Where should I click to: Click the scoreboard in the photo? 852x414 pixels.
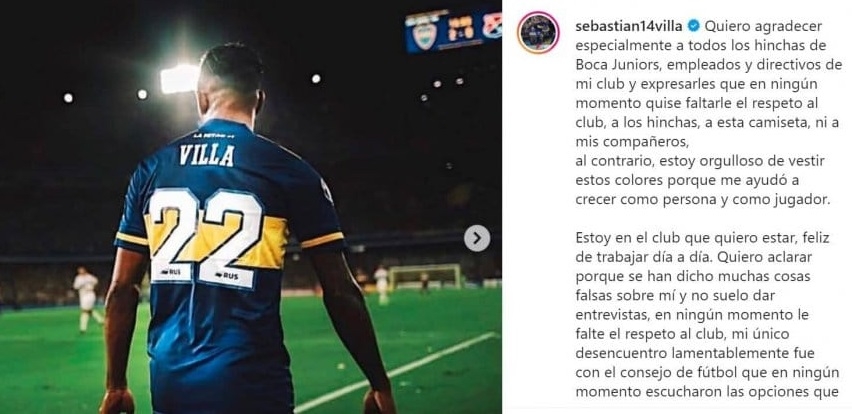tap(453, 32)
